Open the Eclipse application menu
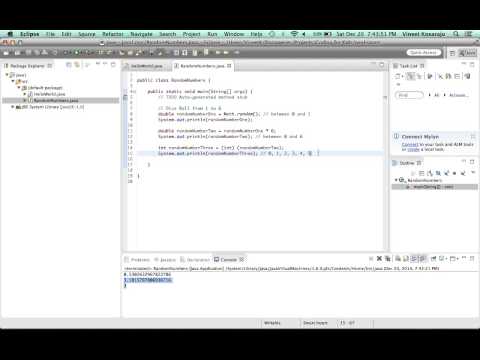 click(29, 34)
